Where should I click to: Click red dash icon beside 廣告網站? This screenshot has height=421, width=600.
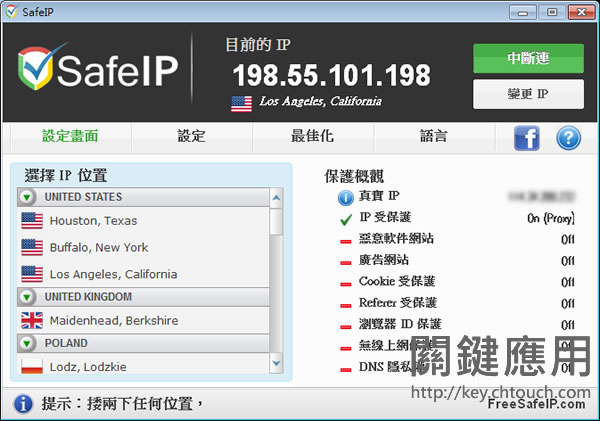coord(346,263)
